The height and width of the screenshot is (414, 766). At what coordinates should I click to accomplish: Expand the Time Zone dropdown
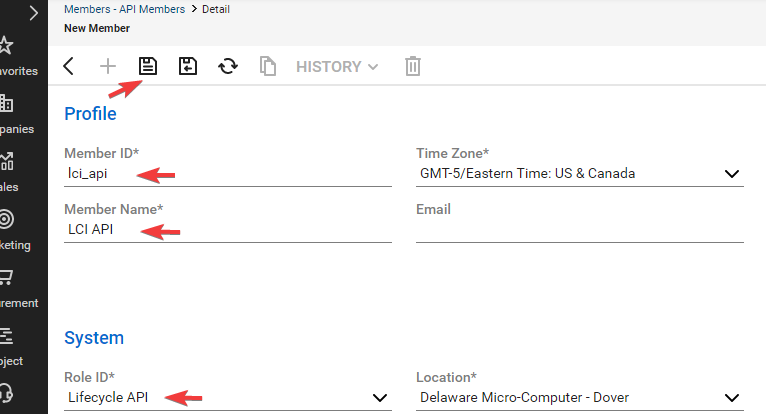tap(731, 174)
